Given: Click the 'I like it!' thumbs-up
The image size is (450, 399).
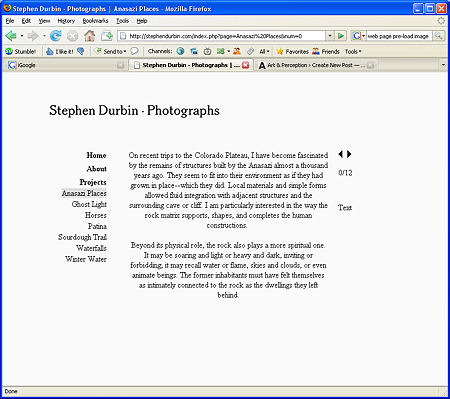Looking at the screenshot, I should click(60, 51).
